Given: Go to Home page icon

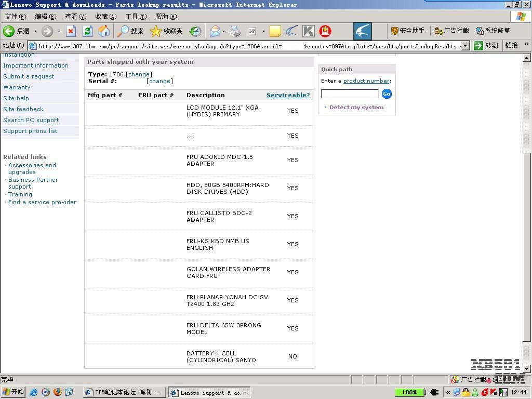Looking at the screenshot, I should click(x=104, y=31).
